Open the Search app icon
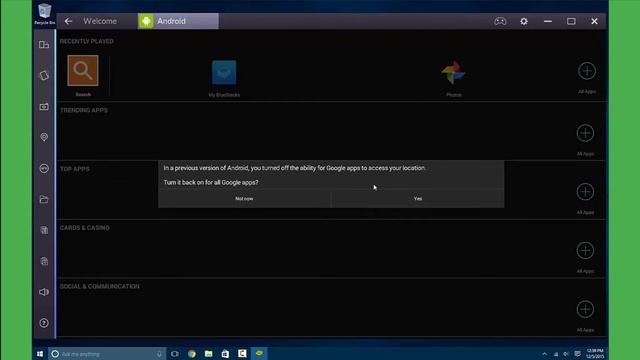The height and width of the screenshot is (360, 640). click(83, 71)
